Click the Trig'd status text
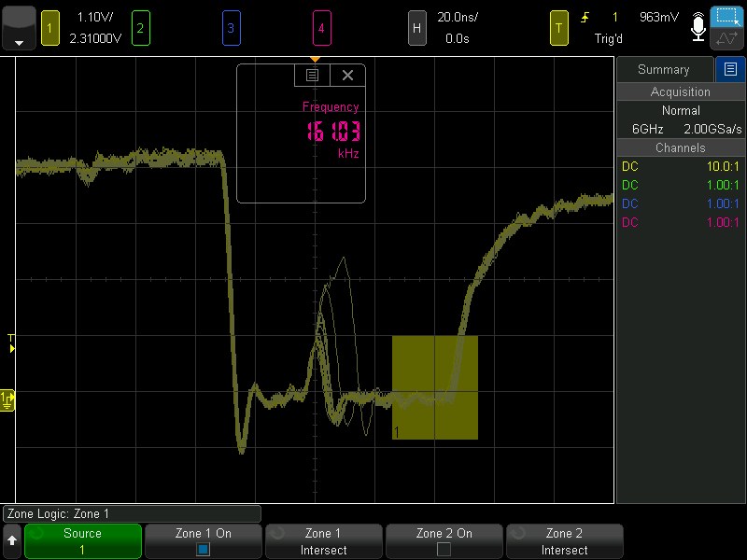Viewport: 747px width, 560px height. tap(609, 38)
